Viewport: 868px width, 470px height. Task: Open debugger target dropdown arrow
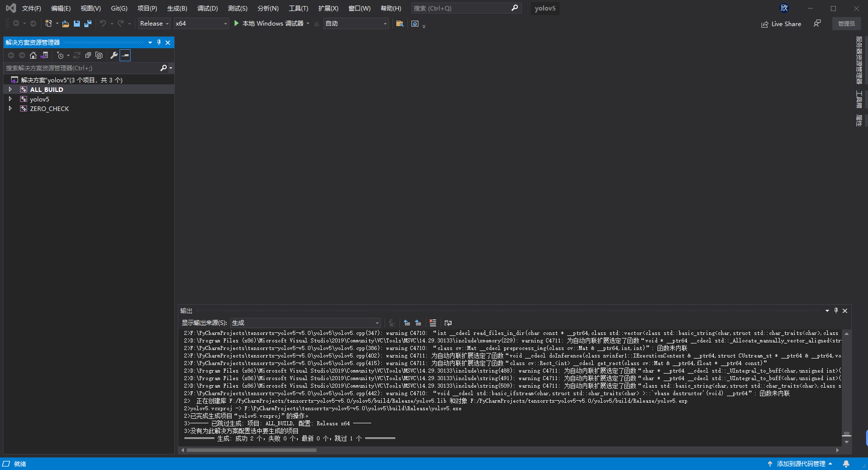[x=308, y=24]
